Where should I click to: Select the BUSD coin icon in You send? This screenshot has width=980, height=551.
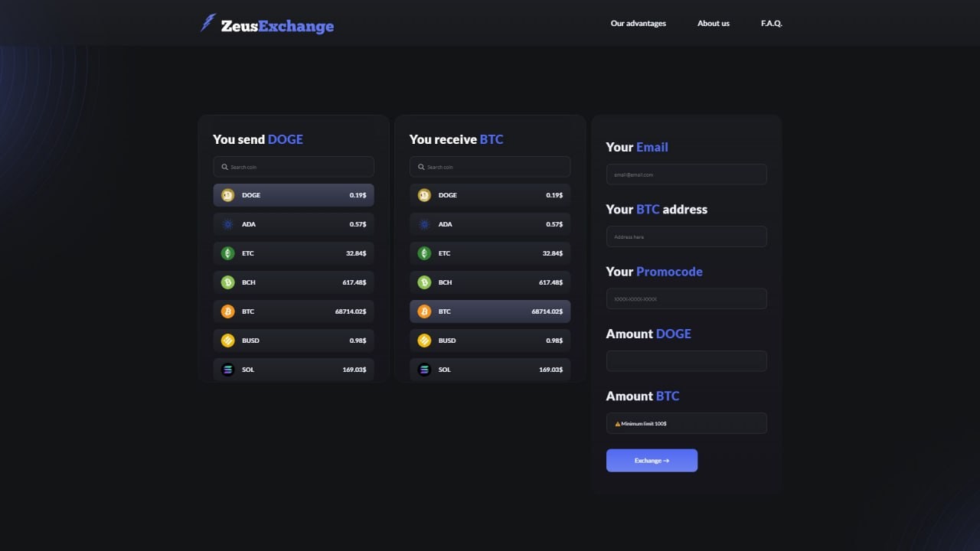pos(227,341)
